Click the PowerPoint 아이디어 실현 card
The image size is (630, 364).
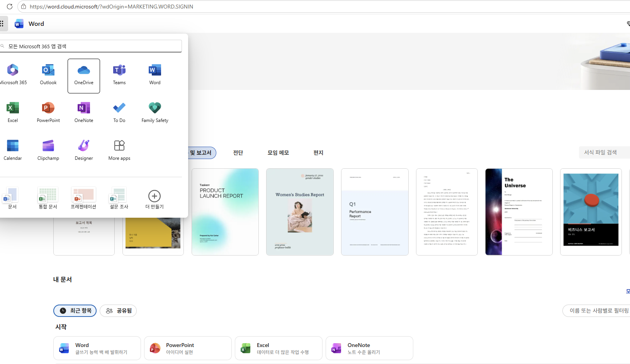pos(188,348)
